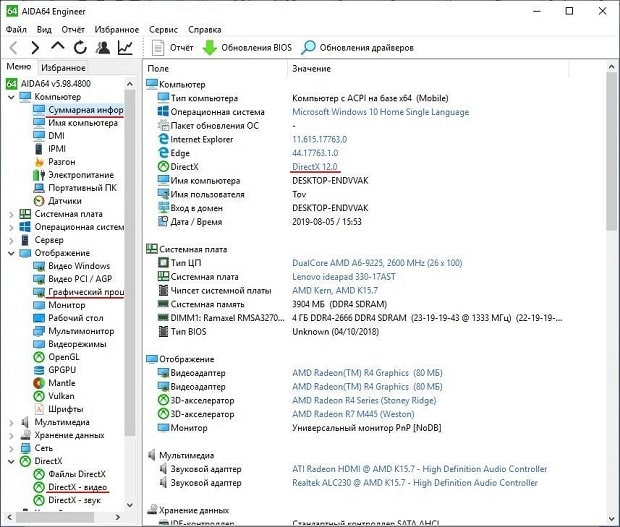This screenshot has width=620, height=527.
Task: Select Графический процессор in the tree
Action: [85, 292]
